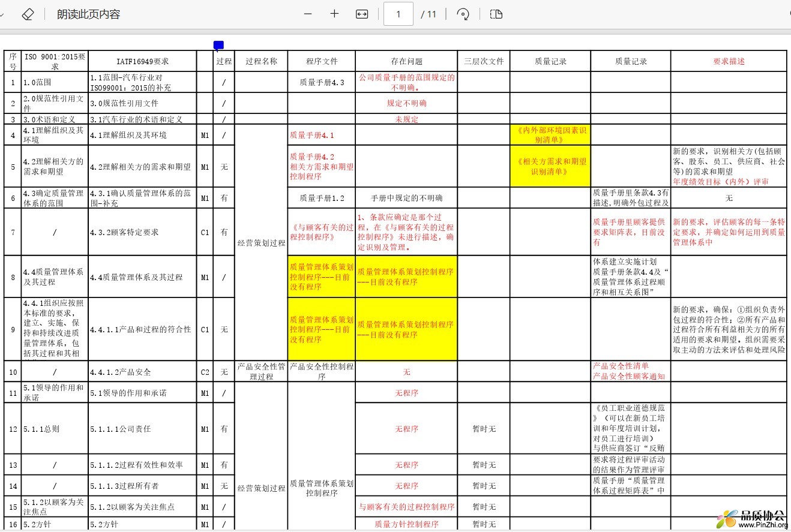Click the cell '产品安全性管理过程'
Screen dimensions: 791x532
261,372
